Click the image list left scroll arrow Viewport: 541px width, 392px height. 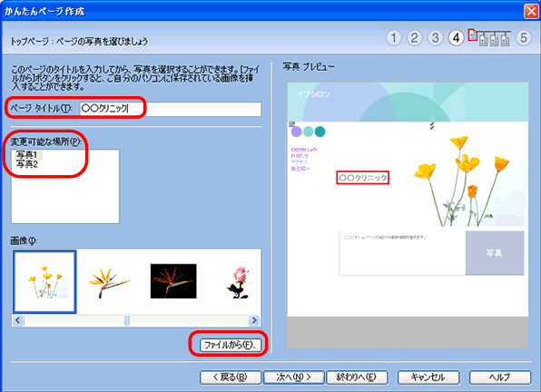18,320
